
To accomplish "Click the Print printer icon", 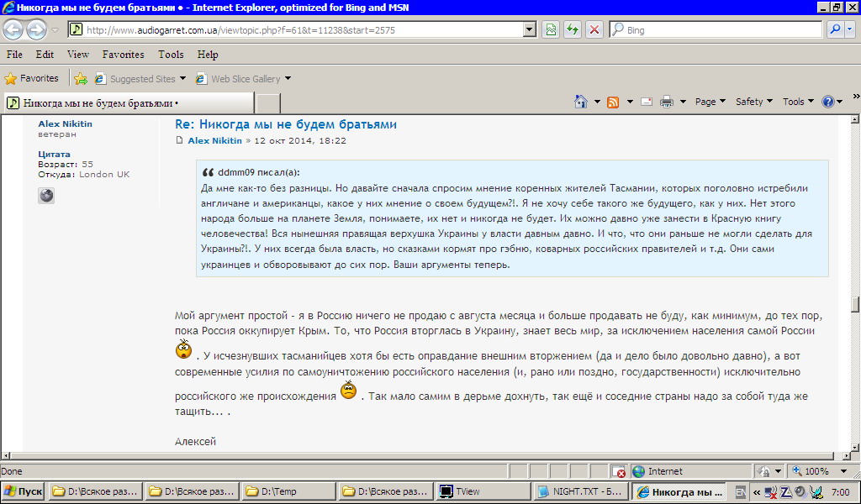I will coord(667,102).
